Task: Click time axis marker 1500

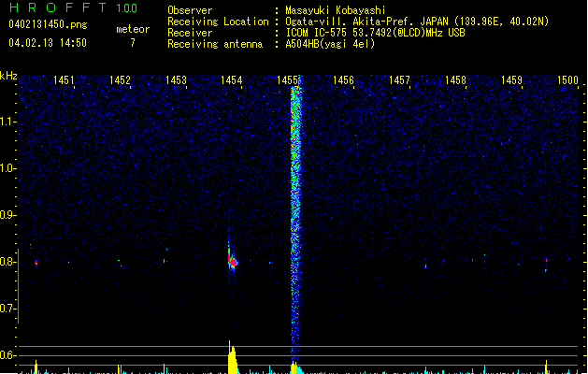Action: 567,80
